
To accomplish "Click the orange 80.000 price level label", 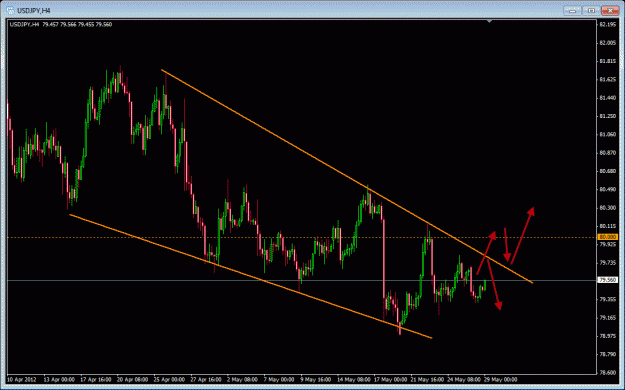I will point(608,237).
